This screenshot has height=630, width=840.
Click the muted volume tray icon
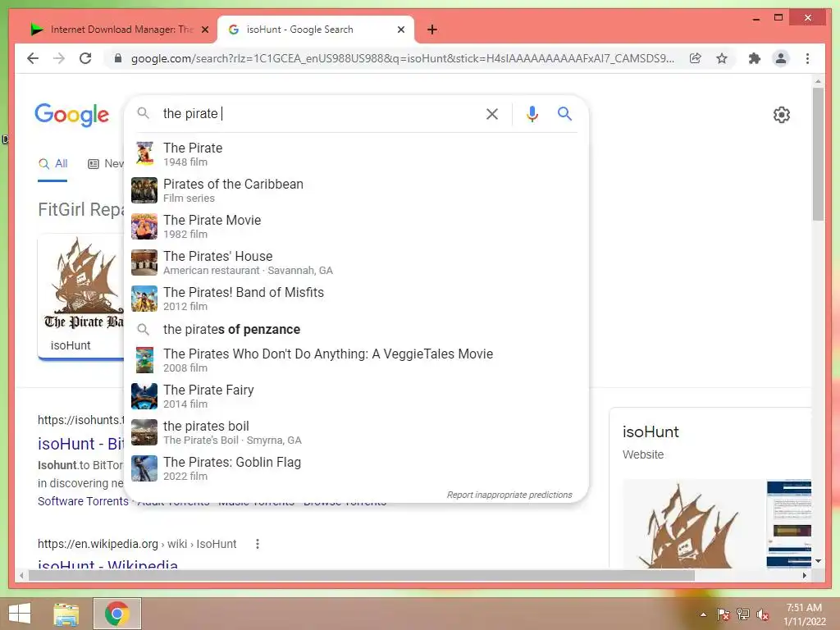click(763, 614)
